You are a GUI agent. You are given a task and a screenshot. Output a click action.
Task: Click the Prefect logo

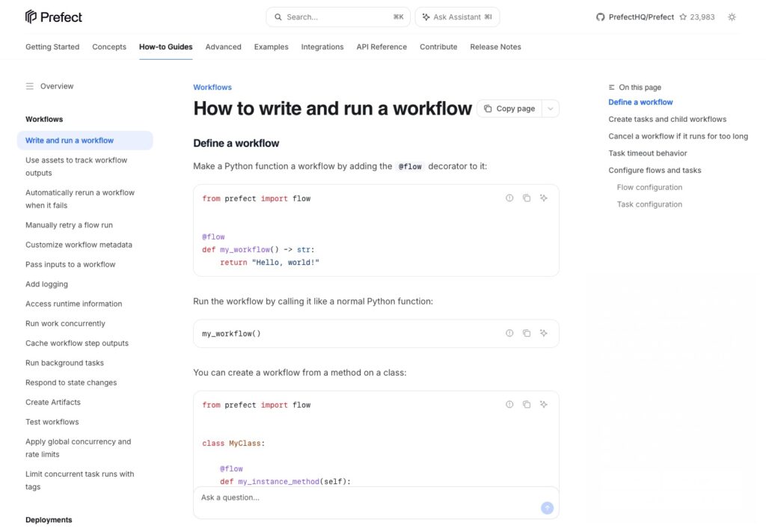[53, 17]
